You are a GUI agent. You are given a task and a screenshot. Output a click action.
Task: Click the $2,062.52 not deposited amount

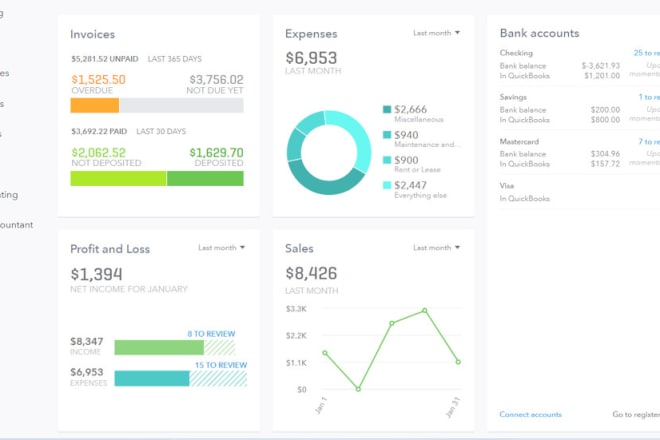click(98, 152)
